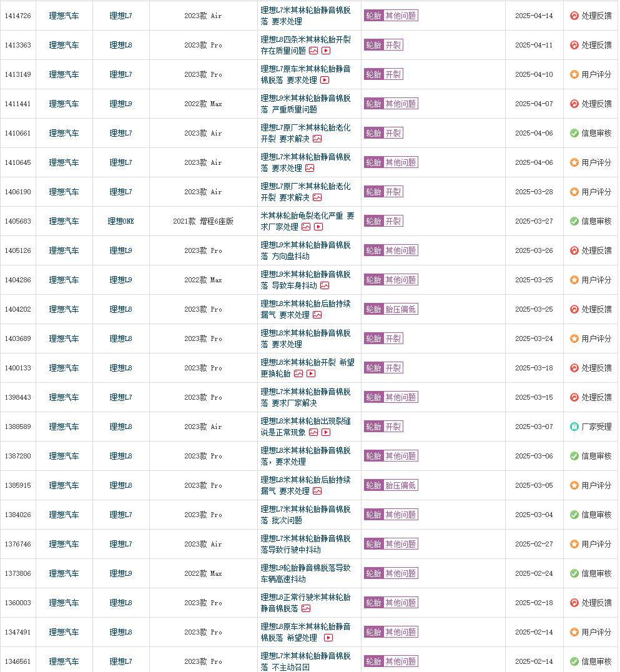Select 2023款 Air cell in row 1376746

point(203,545)
